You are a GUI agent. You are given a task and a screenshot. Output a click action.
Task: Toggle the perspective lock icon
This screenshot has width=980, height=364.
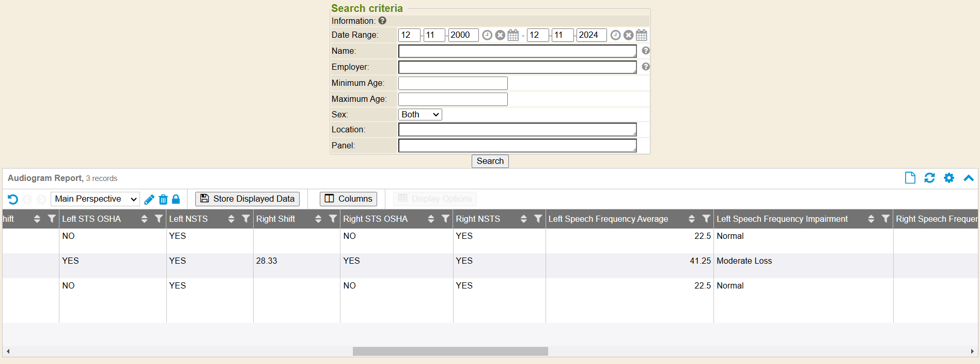pyautogui.click(x=176, y=199)
